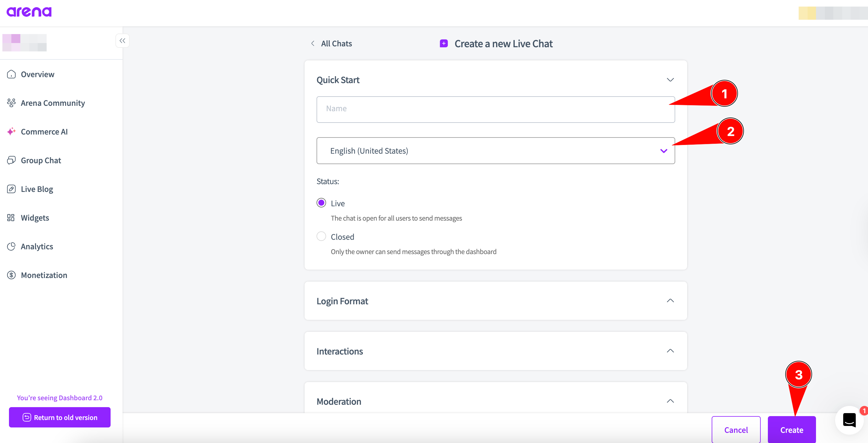868x443 pixels.
Task: Click the Commerce AI sparkle icon
Action: [11, 132]
